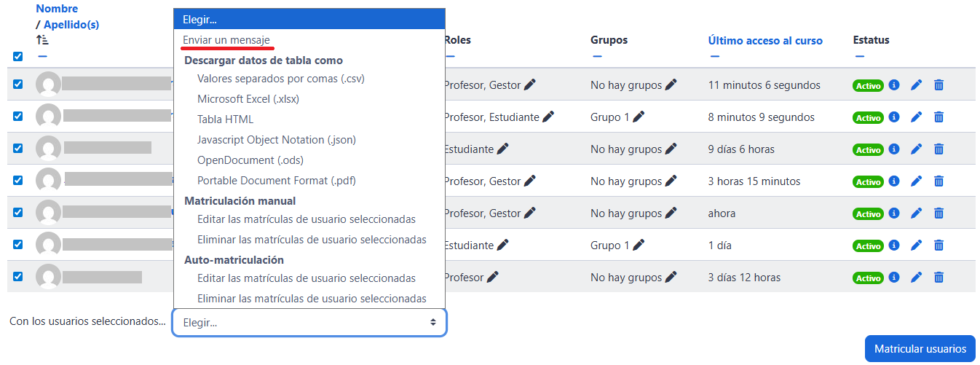The width and height of the screenshot is (980, 365).
Task: Click sort ascending icon under Nombre header
Action: click(x=42, y=40)
